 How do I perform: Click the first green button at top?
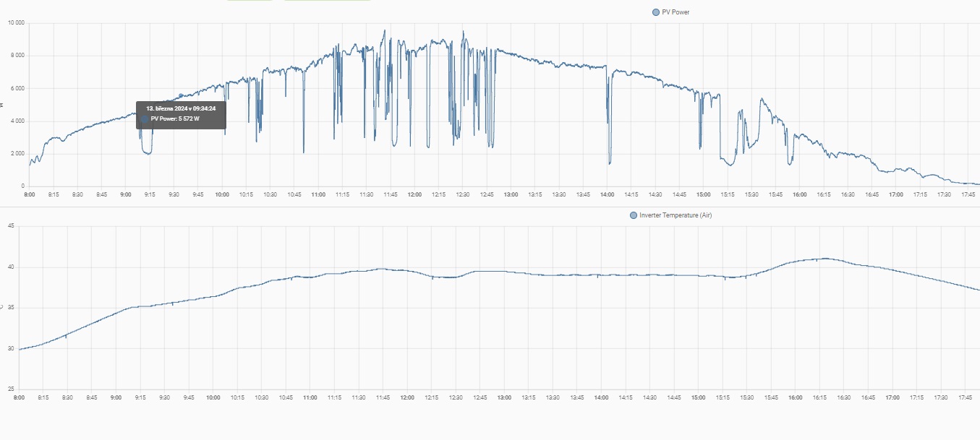[250, 1]
